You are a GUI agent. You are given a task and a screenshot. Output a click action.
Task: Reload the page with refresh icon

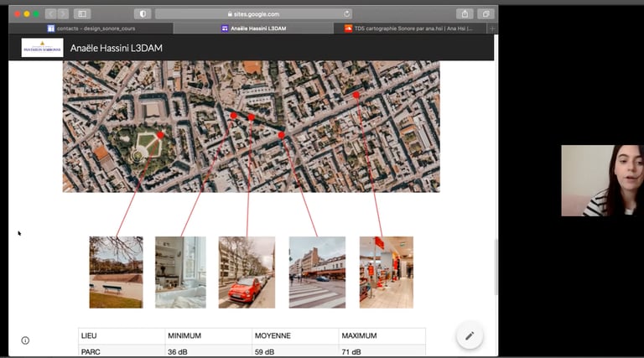click(346, 14)
